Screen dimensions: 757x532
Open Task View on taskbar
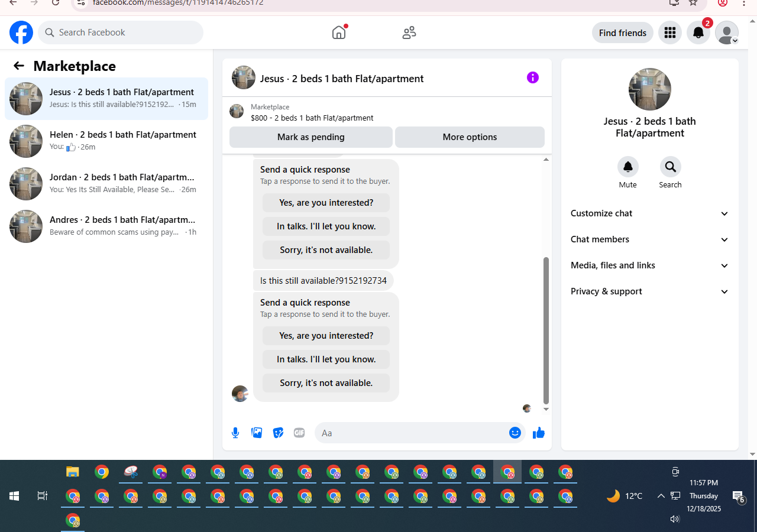[43, 496]
